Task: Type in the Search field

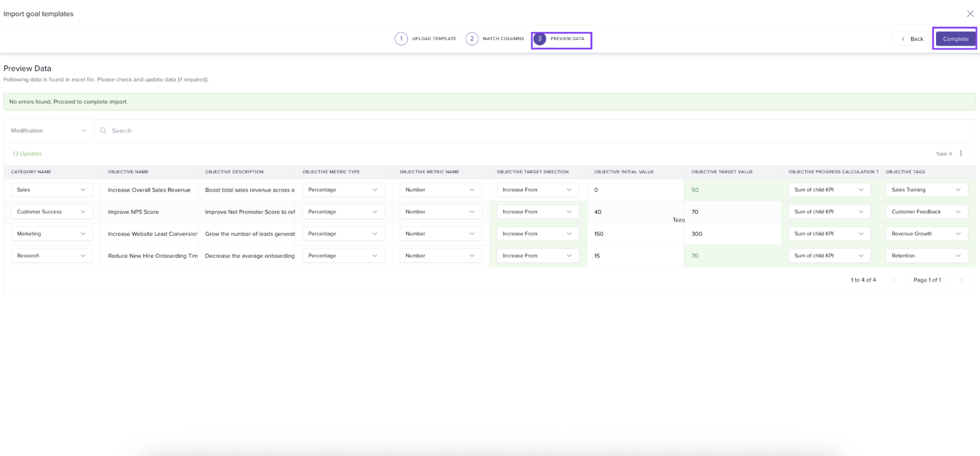Action: pyautogui.click(x=299, y=131)
